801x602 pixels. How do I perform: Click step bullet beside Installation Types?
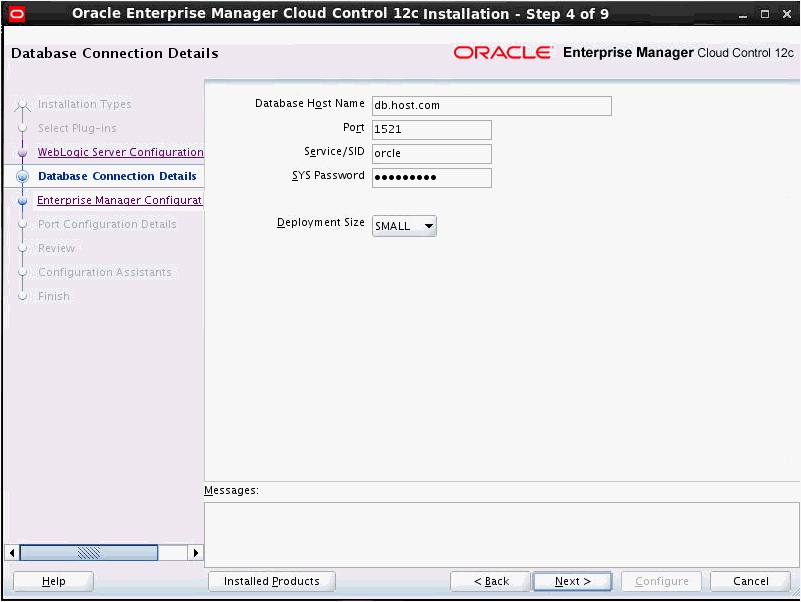[22, 106]
